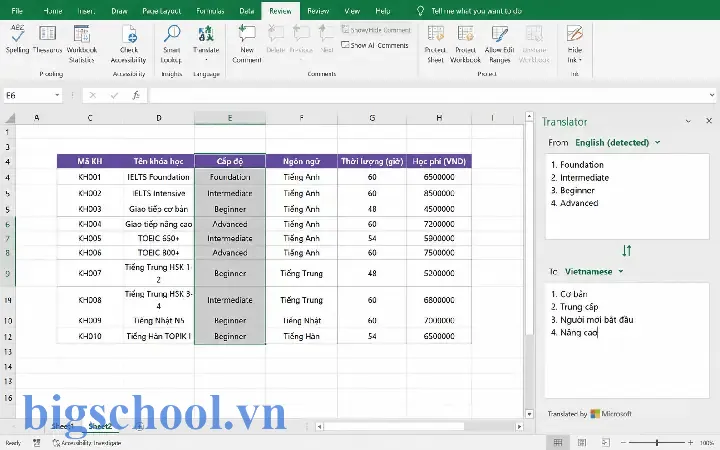Click the insert function fx icon
The height and width of the screenshot is (450, 720).
tap(136, 96)
